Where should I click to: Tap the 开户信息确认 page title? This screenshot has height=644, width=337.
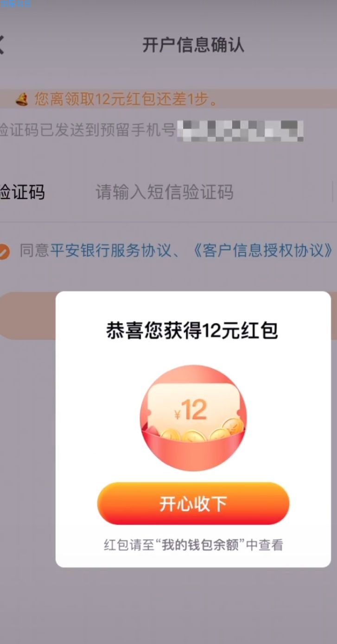point(193,45)
